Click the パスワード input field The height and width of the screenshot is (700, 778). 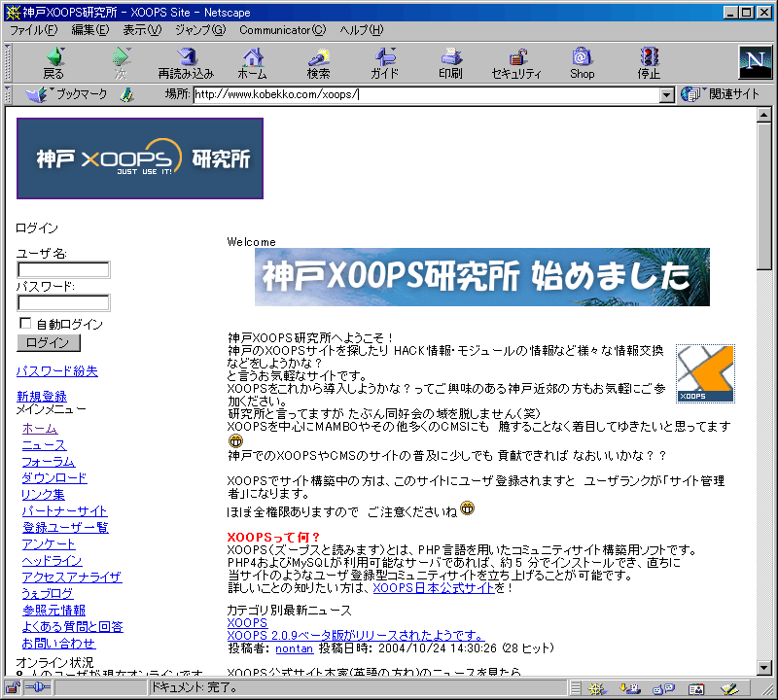[x=63, y=302]
